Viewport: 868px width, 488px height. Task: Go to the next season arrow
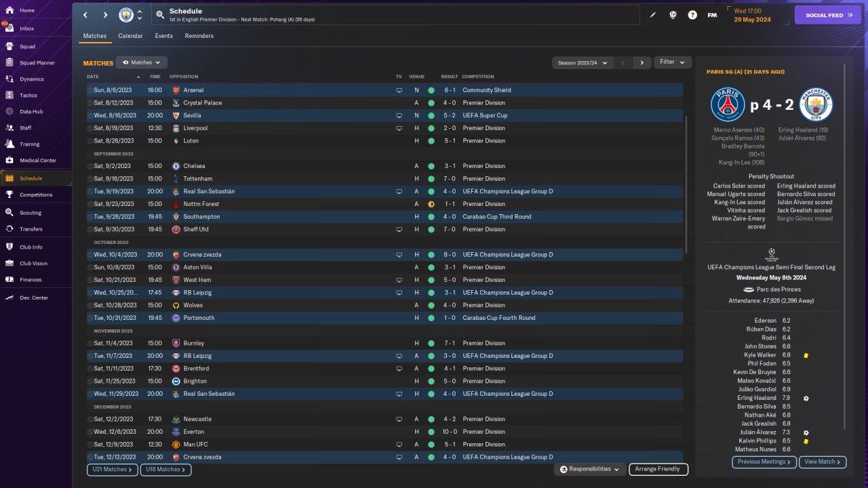click(x=642, y=62)
